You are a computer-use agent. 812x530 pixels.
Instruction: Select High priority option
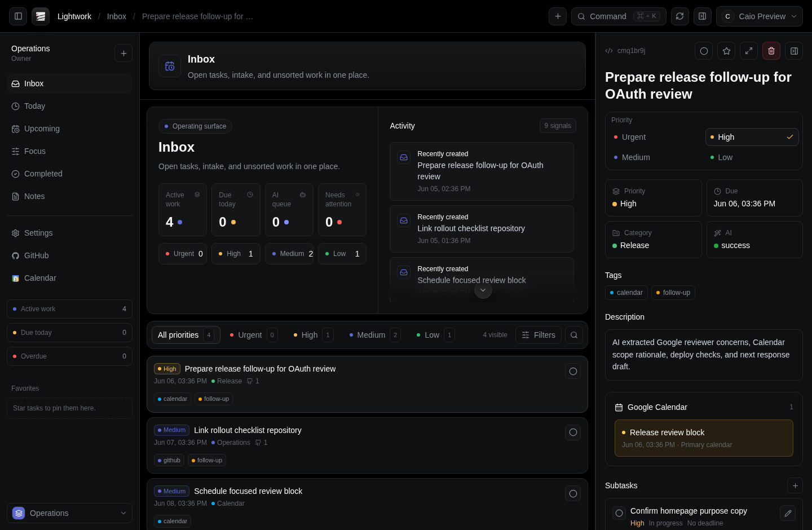pyautogui.click(x=752, y=137)
